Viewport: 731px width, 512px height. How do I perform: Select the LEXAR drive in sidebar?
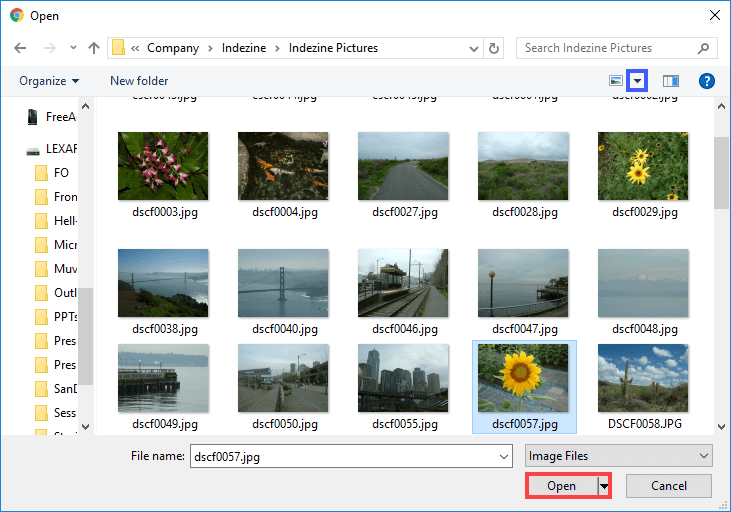(x=52, y=149)
